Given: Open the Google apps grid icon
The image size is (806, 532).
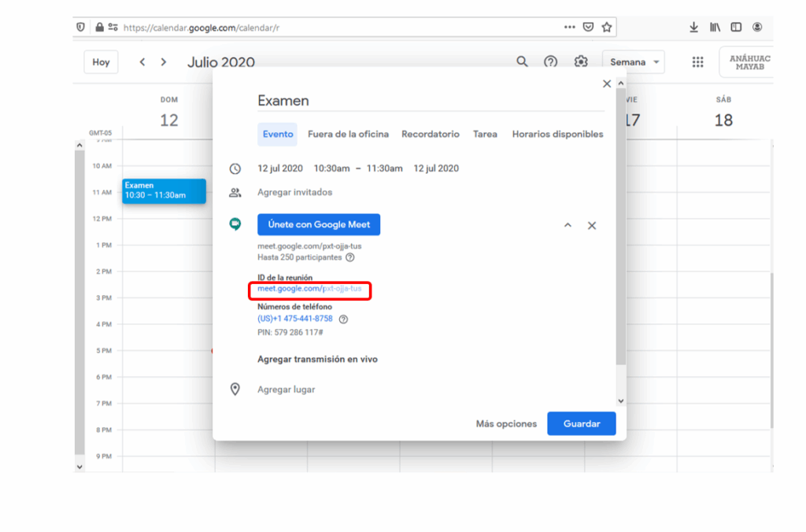Looking at the screenshot, I should [697, 62].
